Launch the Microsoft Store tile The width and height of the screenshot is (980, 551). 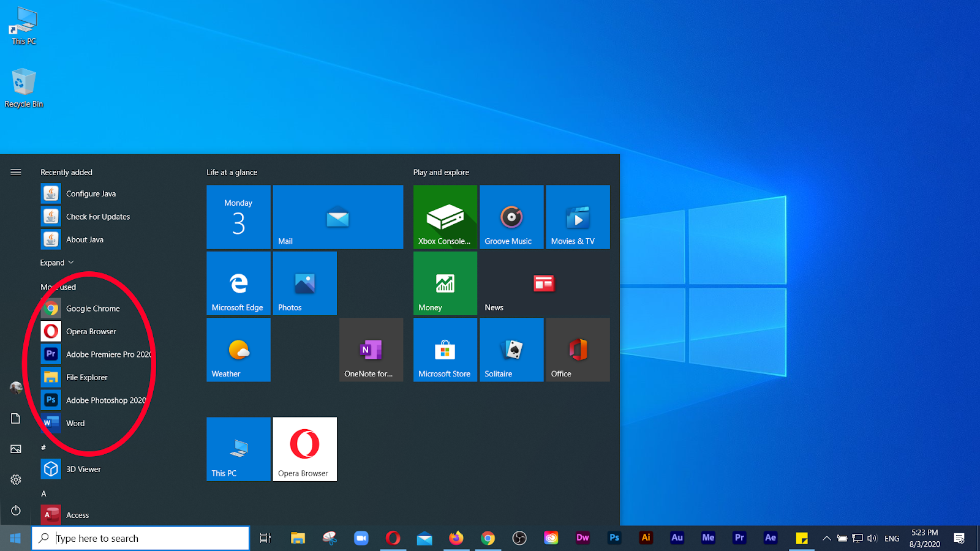(445, 350)
